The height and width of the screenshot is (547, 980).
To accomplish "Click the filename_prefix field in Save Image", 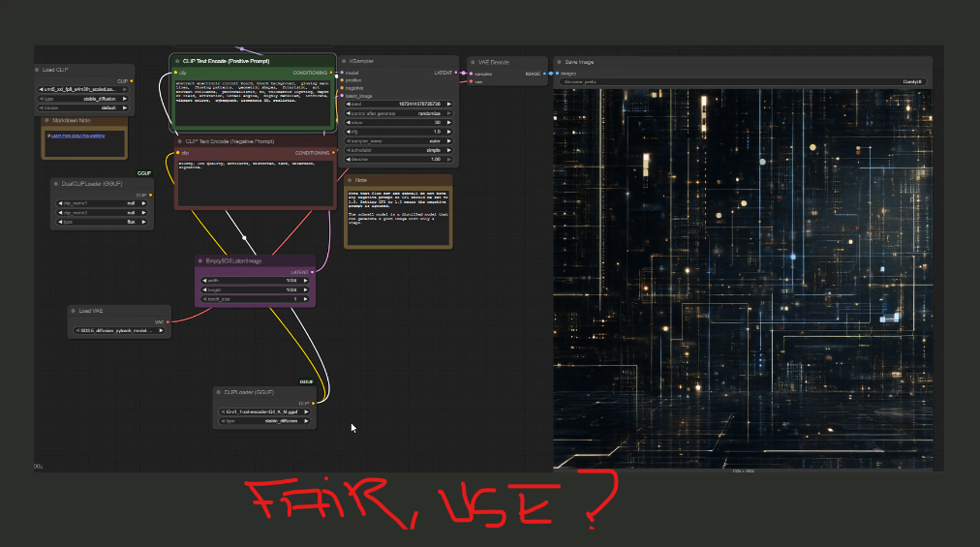I will tap(741, 82).
